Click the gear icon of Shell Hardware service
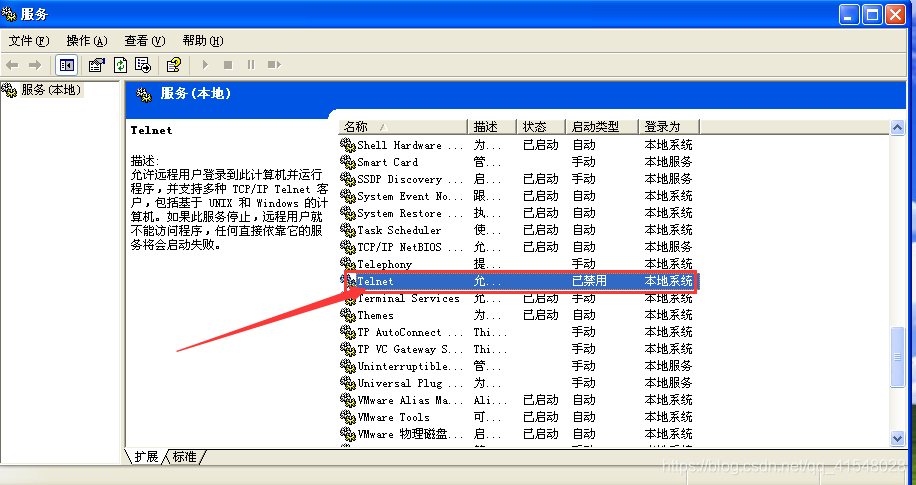 348,145
